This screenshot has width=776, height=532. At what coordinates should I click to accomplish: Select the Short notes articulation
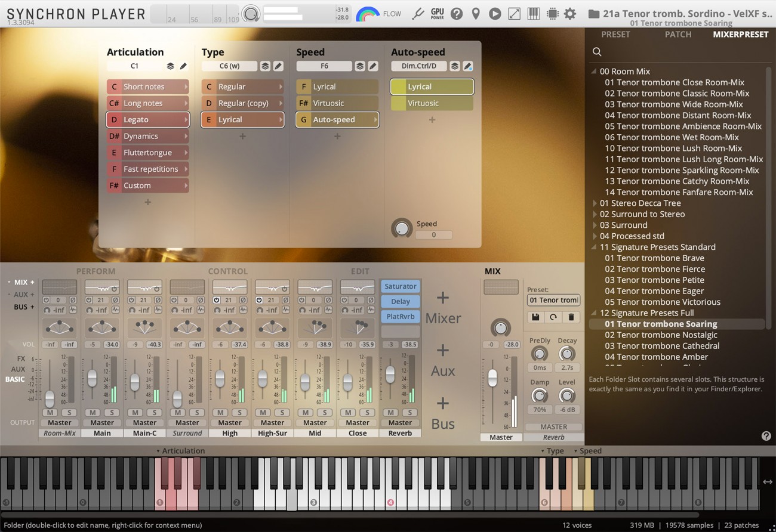[148, 87]
